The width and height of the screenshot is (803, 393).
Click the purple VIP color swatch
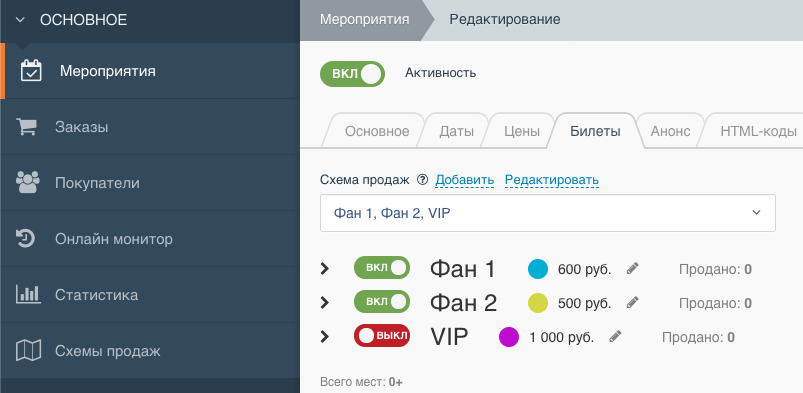[x=509, y=337]
